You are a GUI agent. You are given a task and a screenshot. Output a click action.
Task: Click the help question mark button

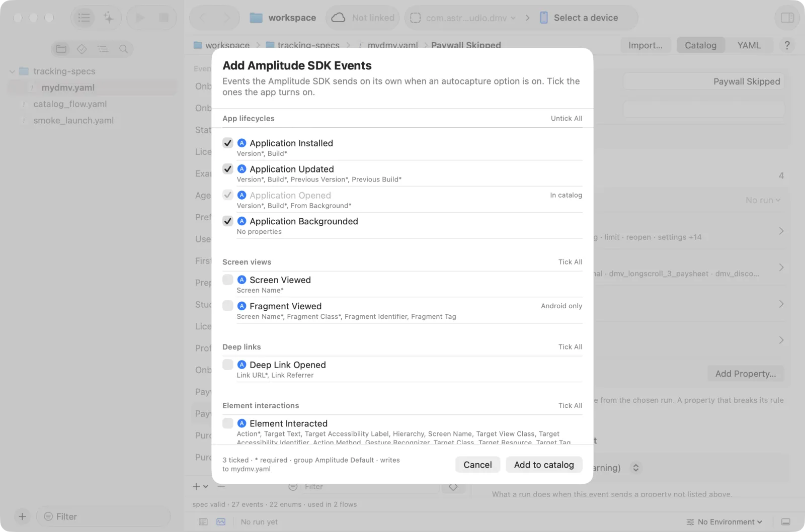pyautogui.click(x=787, y=45)
